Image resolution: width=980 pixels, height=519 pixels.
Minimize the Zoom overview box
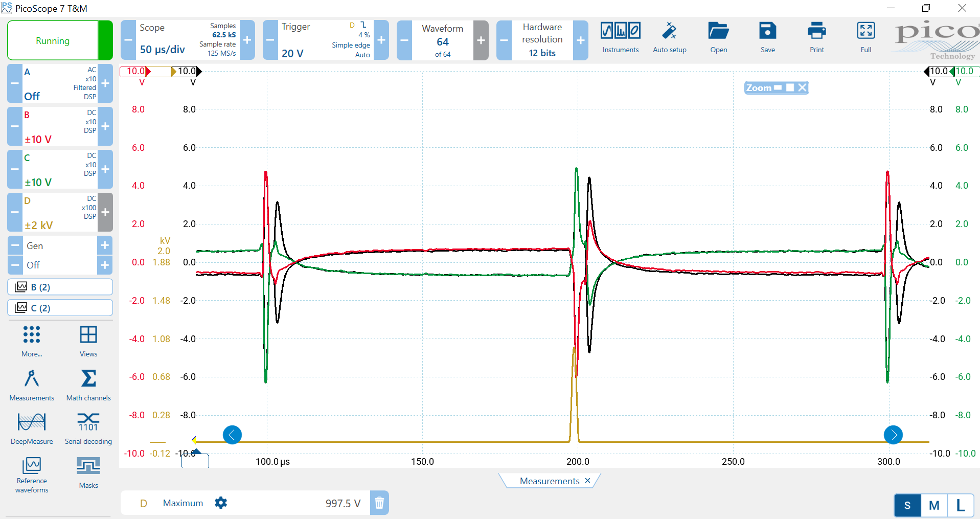click(x=778, y=87)
